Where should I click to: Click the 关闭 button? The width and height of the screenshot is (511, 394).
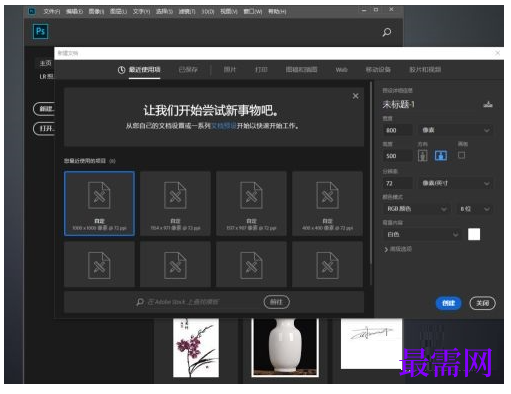pos(482,303)
